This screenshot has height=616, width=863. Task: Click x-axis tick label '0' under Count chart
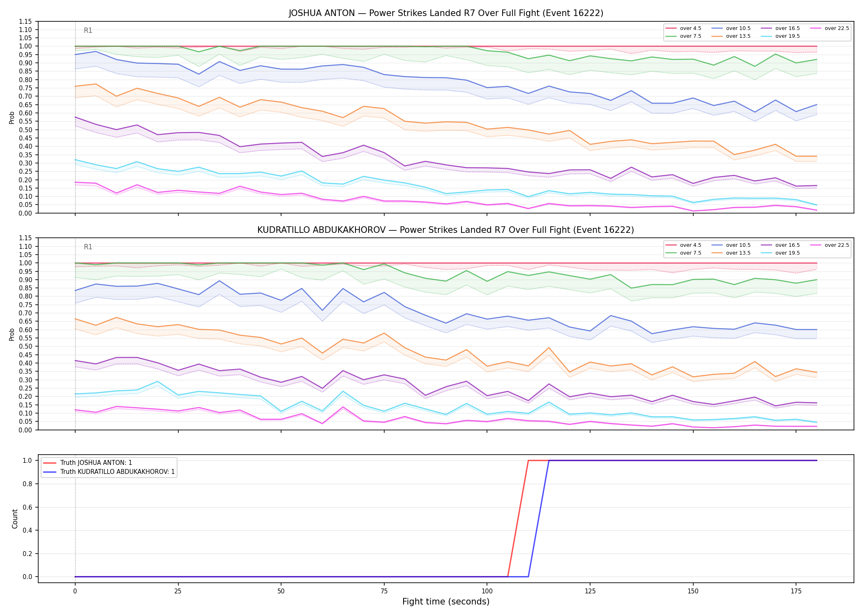75,591
